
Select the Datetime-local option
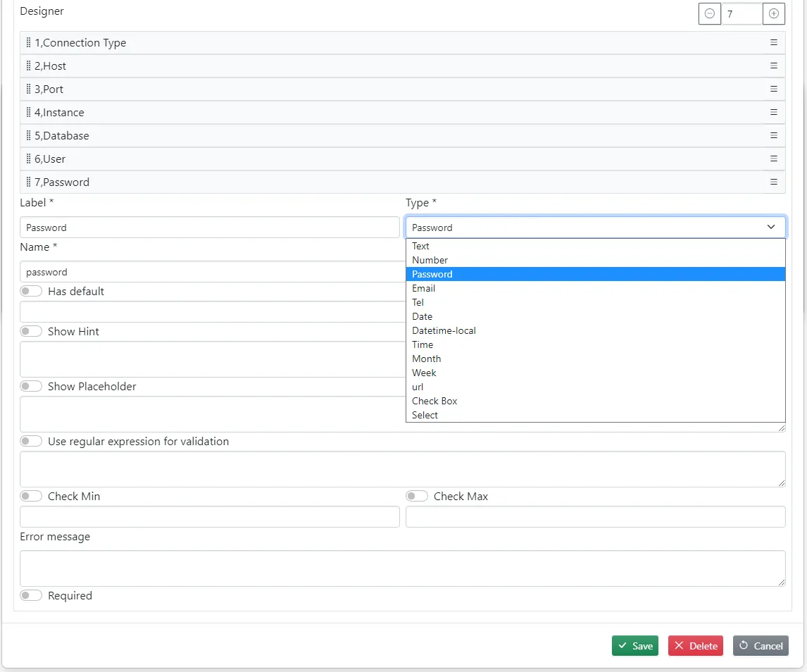click(444, 330)
